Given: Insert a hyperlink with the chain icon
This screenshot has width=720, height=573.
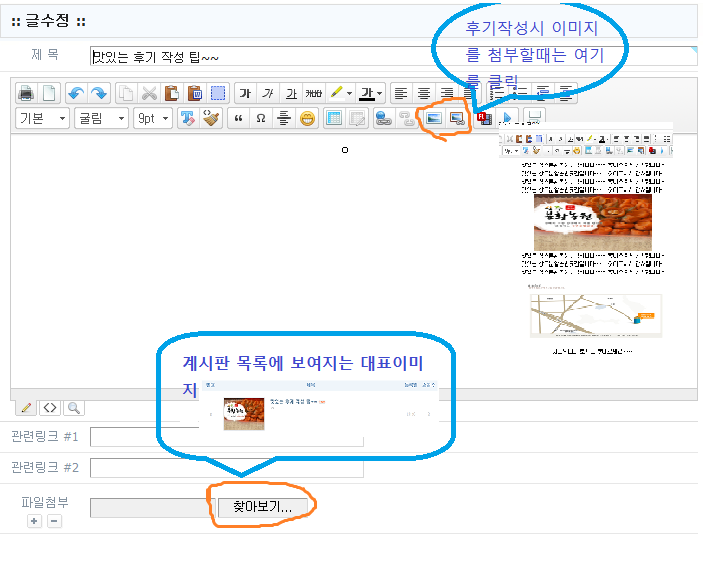Looking at the screenshot, I should (x=383, y=118).
